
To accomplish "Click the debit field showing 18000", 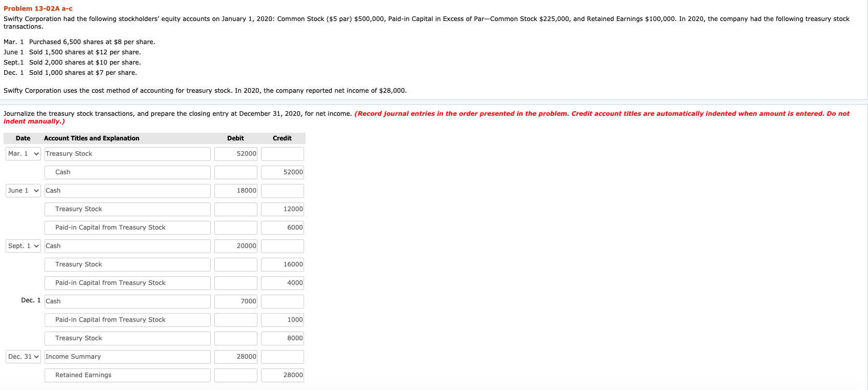I will tap(236, 191).
